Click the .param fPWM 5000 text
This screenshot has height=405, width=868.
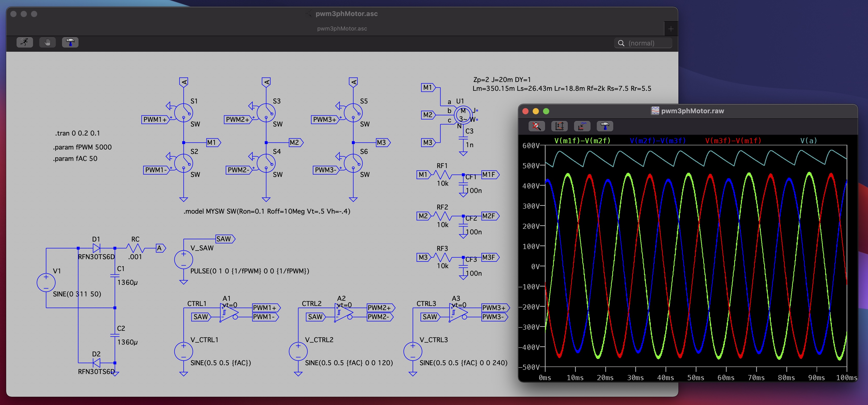coord(82,147)
